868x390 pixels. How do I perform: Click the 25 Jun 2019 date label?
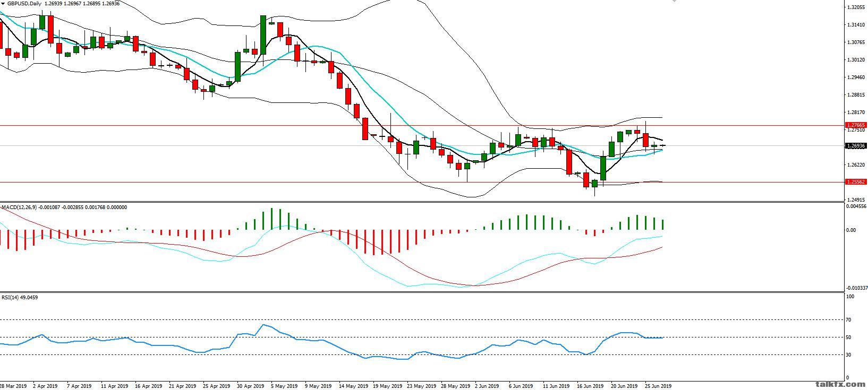pyautogui.click(x=659, y=386)
